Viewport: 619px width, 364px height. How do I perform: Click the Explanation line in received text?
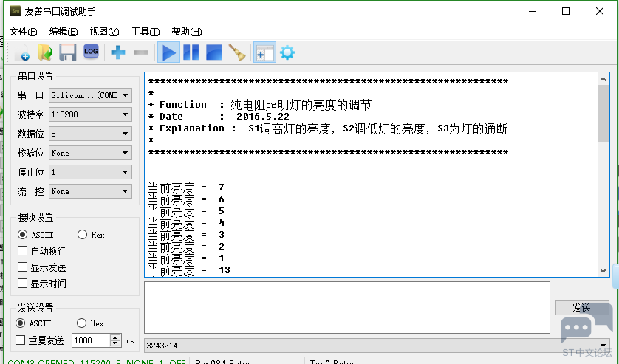(328, 128)
